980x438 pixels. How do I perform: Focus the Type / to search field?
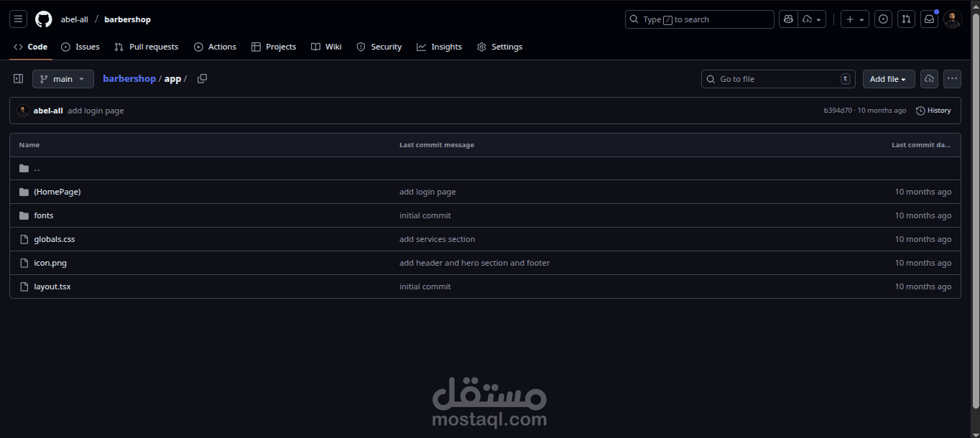pyautogui.click(x=700, y=19)
